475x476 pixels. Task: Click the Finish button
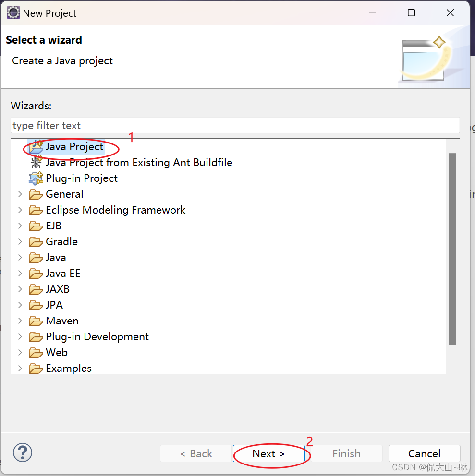pyautogui.click(x=346, y=453)
